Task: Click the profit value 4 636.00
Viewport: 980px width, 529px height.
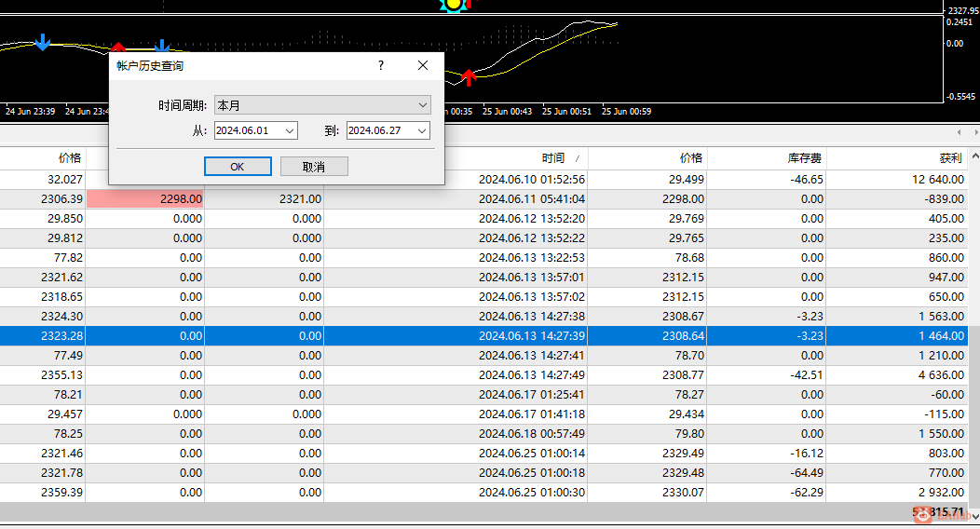Action: 941,374
